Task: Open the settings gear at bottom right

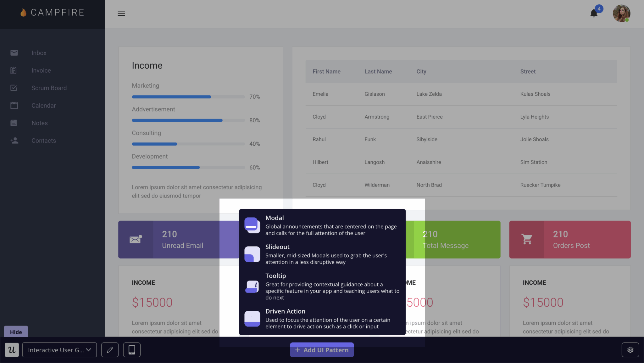Action: 630,349
